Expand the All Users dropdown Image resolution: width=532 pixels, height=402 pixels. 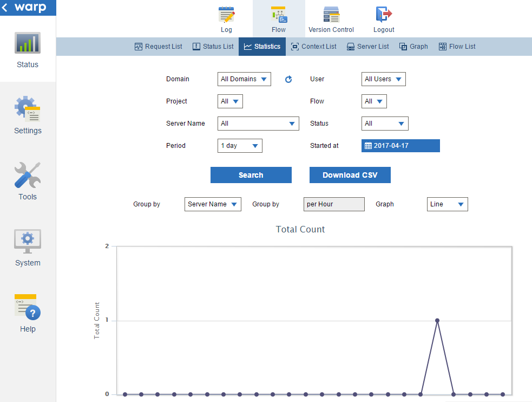[x=383, y=79]
